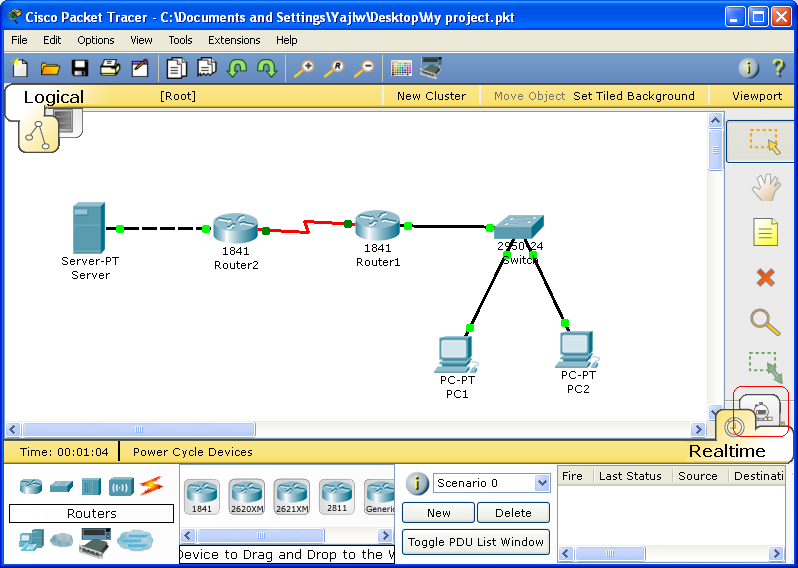Open the Tools menu

click(180, 40)
